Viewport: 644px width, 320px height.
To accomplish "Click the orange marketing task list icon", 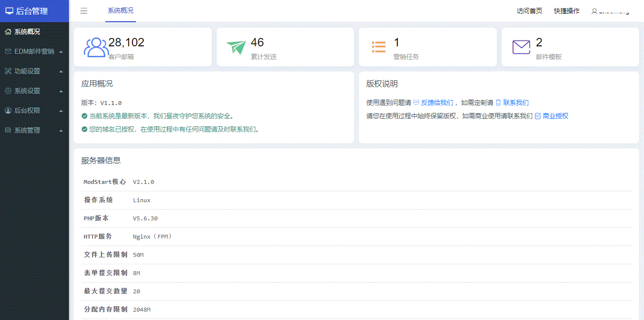I will 379,47.
